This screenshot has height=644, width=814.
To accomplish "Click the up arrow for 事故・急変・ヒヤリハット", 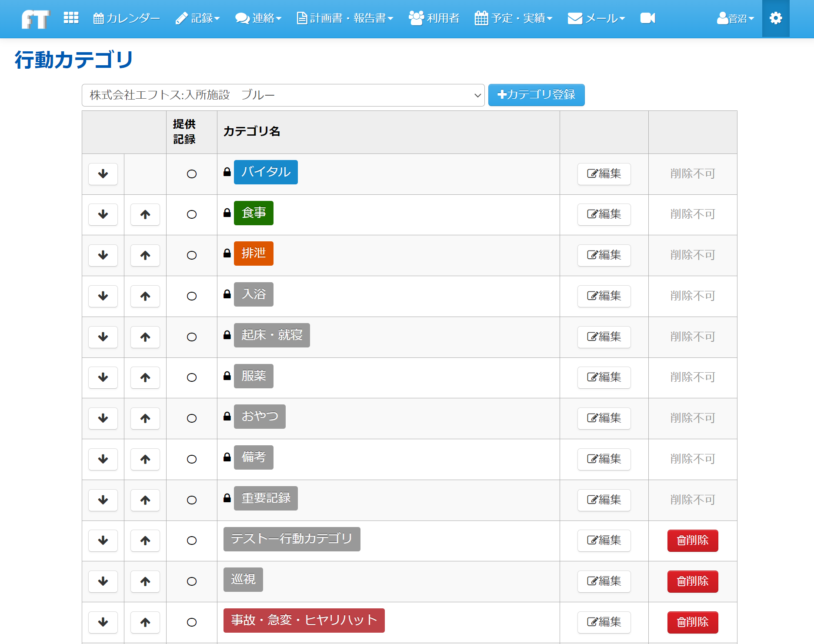I will (x=145, y=622).
